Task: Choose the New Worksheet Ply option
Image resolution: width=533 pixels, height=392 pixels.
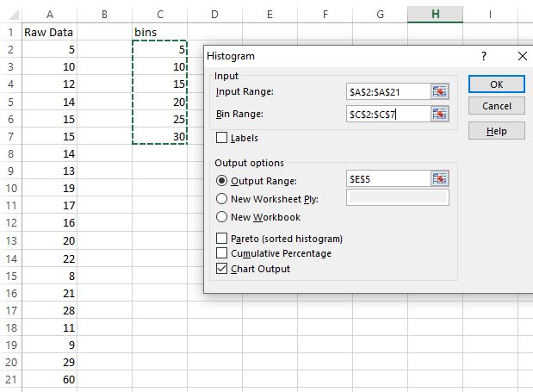Action: 221,198
